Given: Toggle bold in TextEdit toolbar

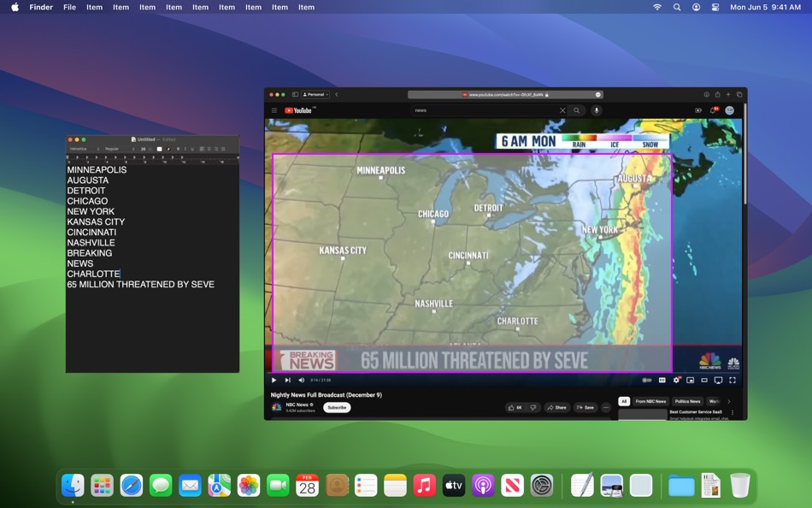Looking at the screenshot, I should (178, 149).
